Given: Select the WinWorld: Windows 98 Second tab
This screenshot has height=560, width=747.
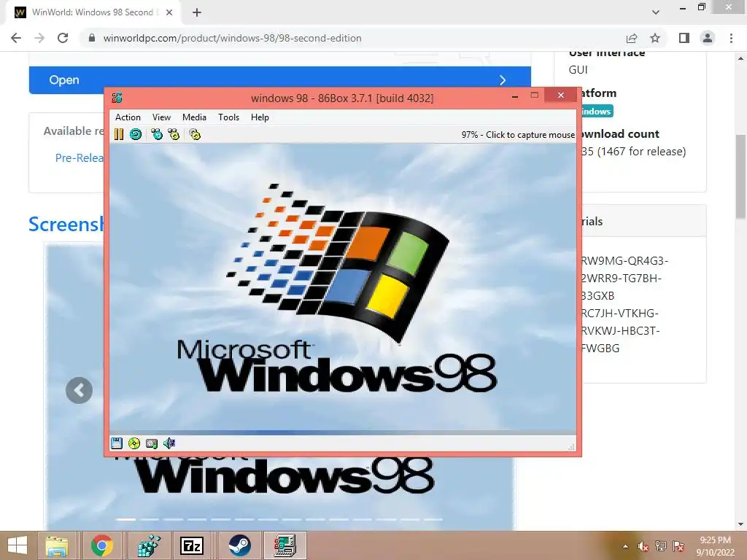Looking at the screenshot, I should coord(93,12).
